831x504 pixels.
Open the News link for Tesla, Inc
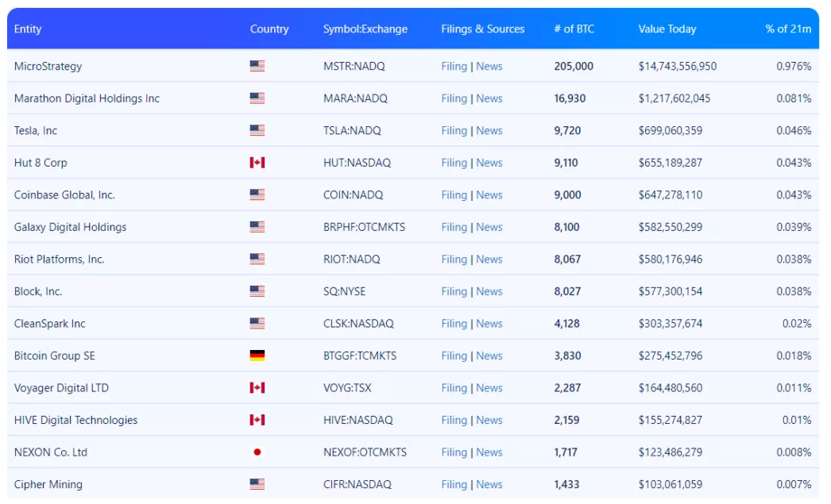[489, 131]
